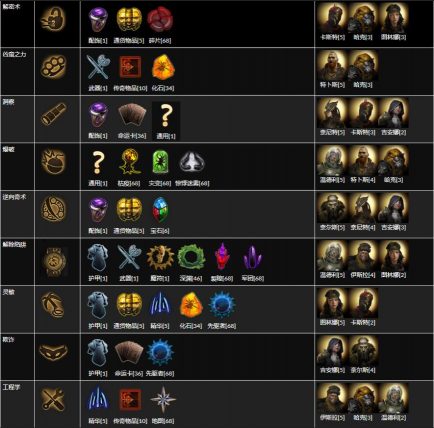Viewport: 434px width, 428px height.
Task: Select the orange fossil in brute force row
Action: [x=163, y=67]
